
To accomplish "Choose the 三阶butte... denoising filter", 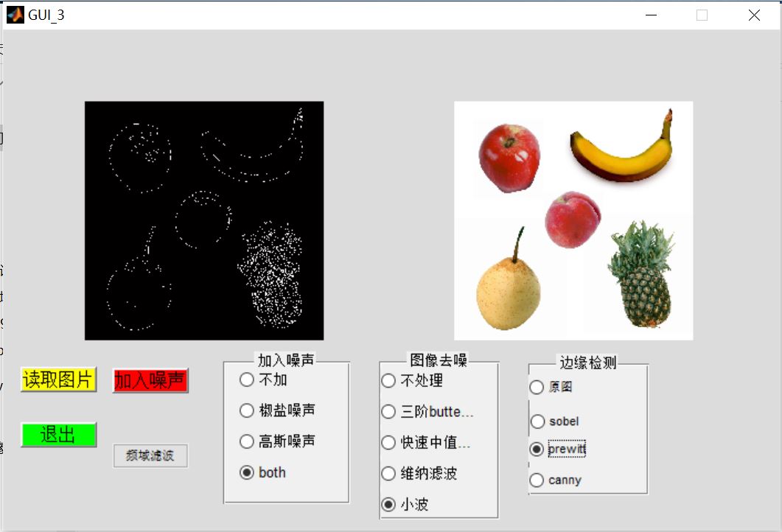I will (x=388, y=412).
